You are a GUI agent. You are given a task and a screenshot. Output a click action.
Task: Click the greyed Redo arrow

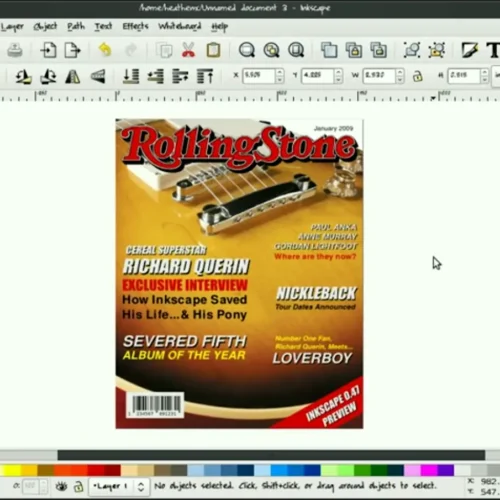pos(130,50)
